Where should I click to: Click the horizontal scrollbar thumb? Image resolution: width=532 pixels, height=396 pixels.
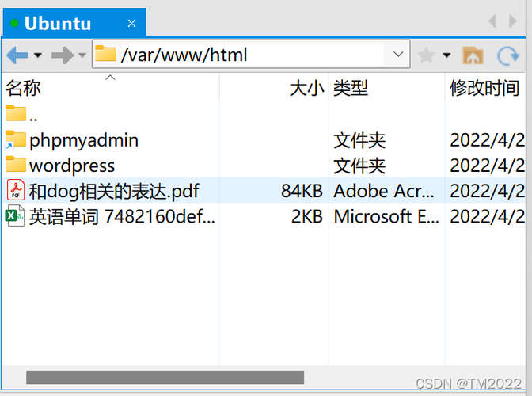pyautogui.click(x=165, y=377)
